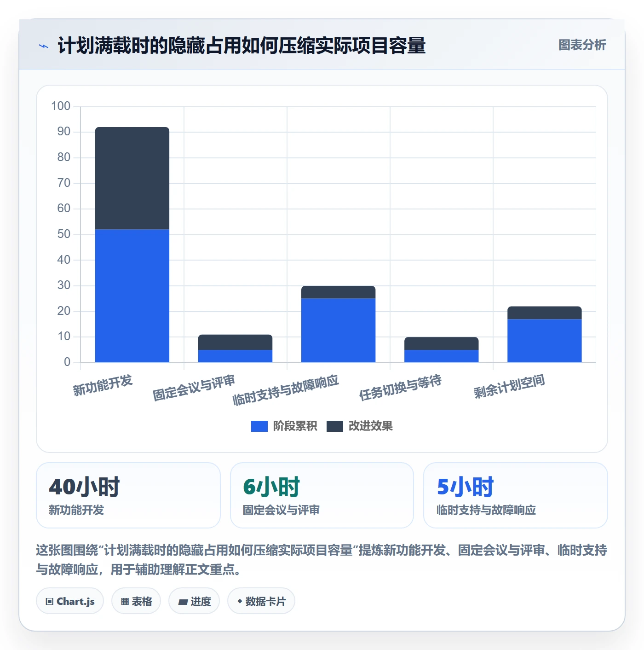
Task: Click the dark bar segment for 临时支持与故障响应
Action: tap(338, 292)
